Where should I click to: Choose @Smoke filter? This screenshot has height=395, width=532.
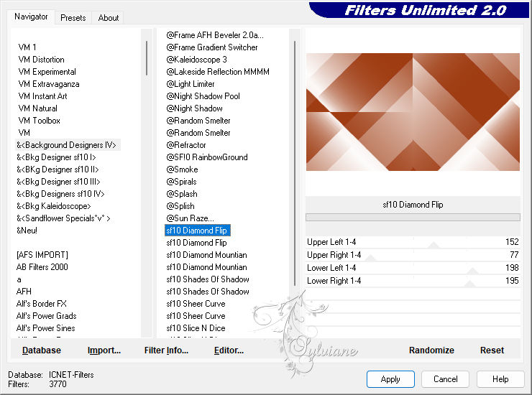click(182, 169)
